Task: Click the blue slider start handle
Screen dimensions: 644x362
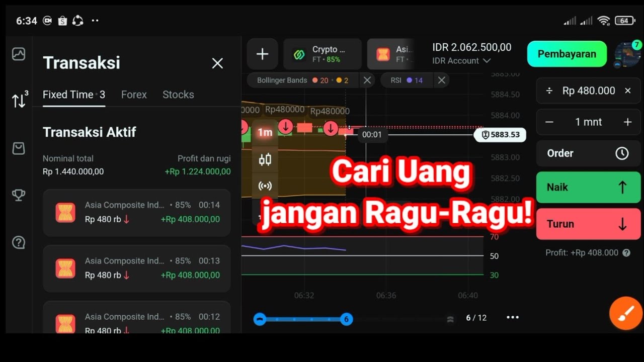Action: pyautogui.click(x=260, y=319)
